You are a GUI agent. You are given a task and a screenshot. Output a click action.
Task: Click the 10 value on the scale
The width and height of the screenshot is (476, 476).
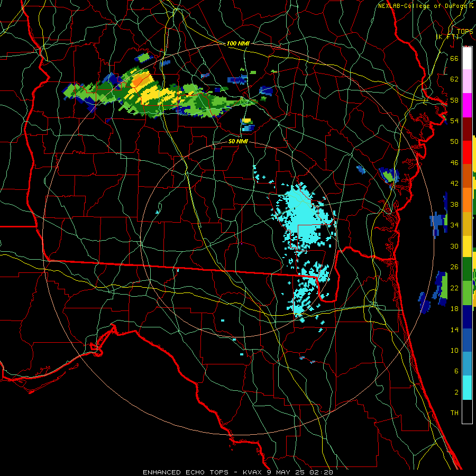(454, 350)
